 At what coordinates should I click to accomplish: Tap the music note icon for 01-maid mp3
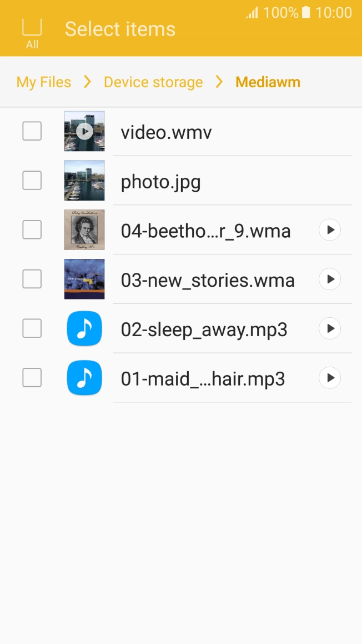[x=84, y=378]
